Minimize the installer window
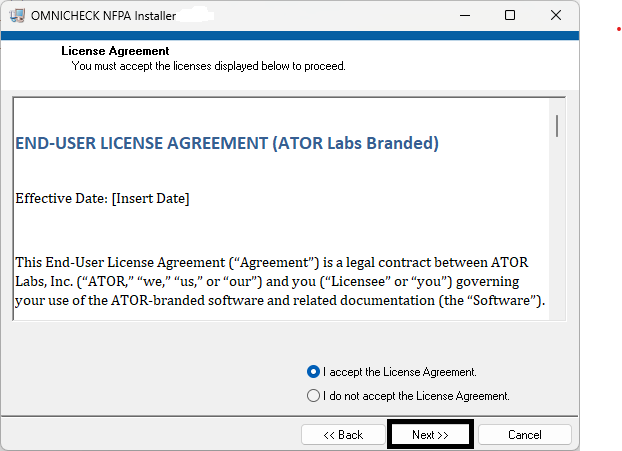The image size is (622, 451). pyautogui.click(x=465, y=15)
